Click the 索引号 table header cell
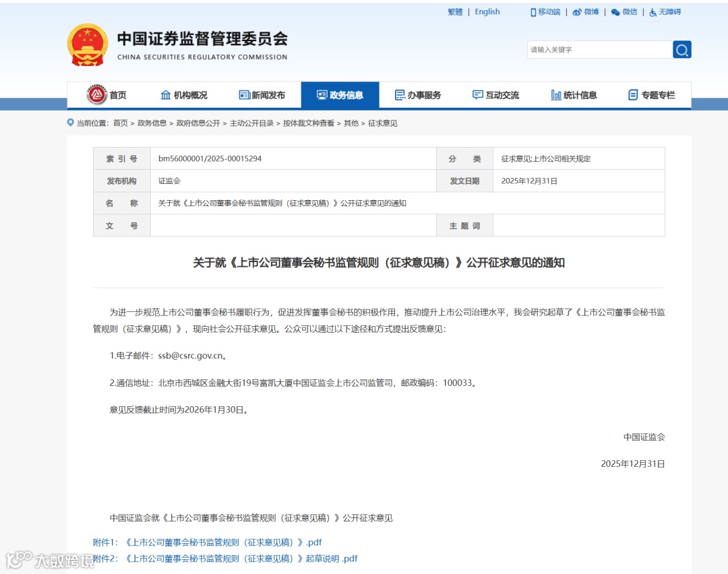This screenshot has width=728, height=574. click(121, 159)
